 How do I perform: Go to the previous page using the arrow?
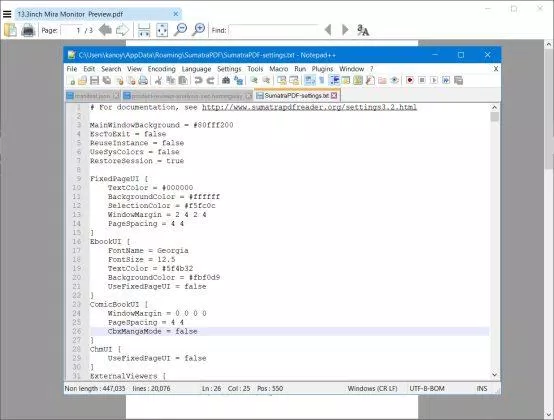tap(105, 30)
